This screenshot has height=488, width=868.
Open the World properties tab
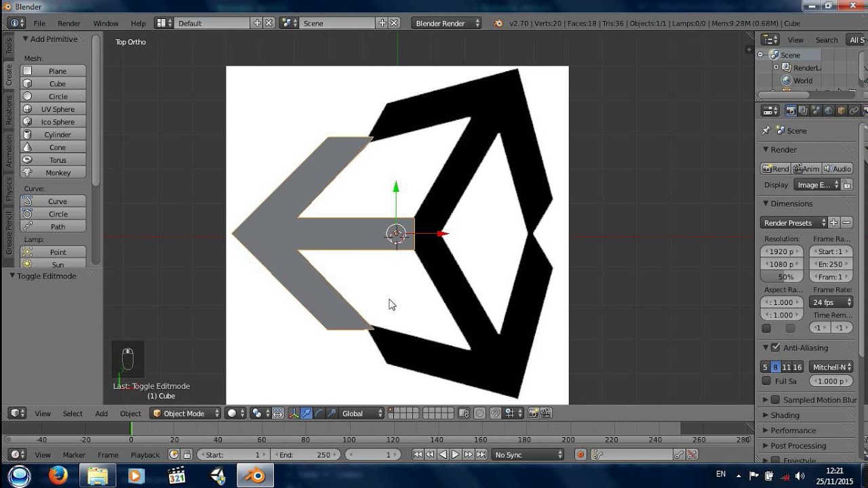829,110
